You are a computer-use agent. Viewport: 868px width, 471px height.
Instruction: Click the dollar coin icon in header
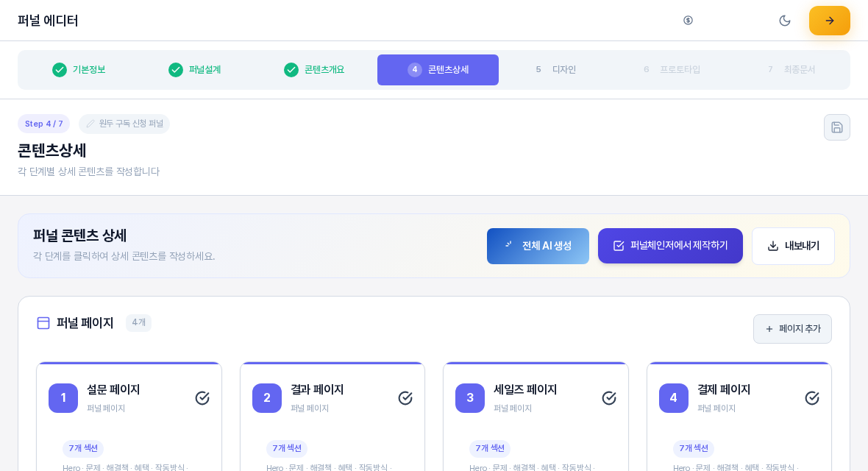click(x=688, y=21)
